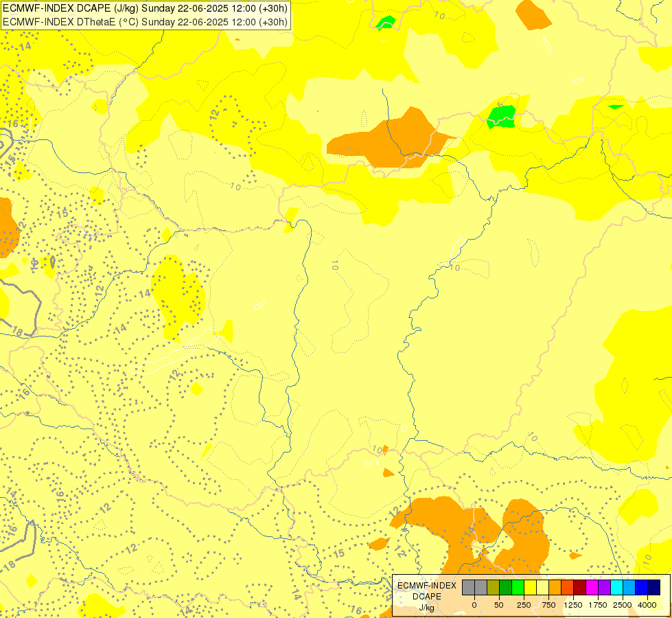The width and height of the screenshot is (672, 618).
Task: Pick the pure blue legend swatch
Action: click(x=642, y=587)
